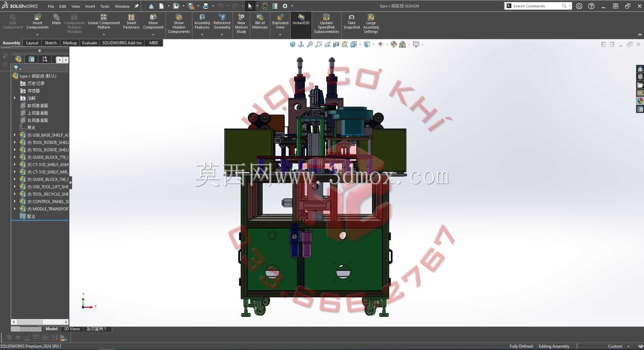The height and width of the screenshot is (350, 644).
Task: Open Bill of Materials tool
Action: [x=260, y=22]
